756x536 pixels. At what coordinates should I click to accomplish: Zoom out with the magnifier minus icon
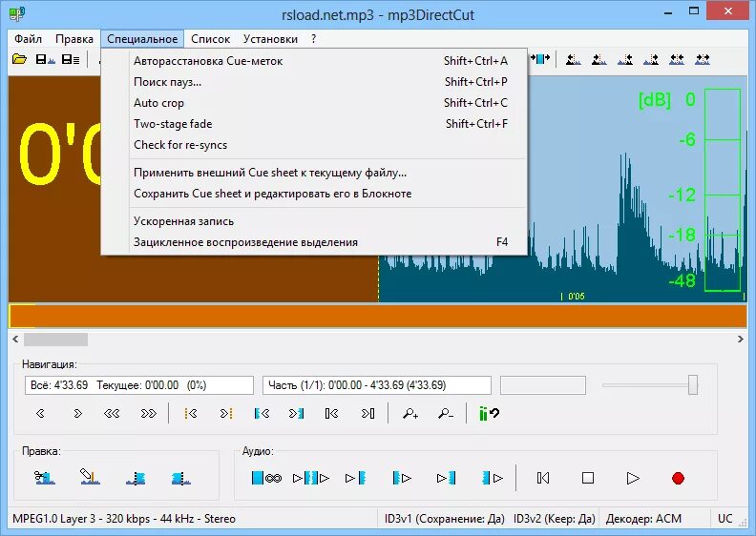[x=446, y=413]
